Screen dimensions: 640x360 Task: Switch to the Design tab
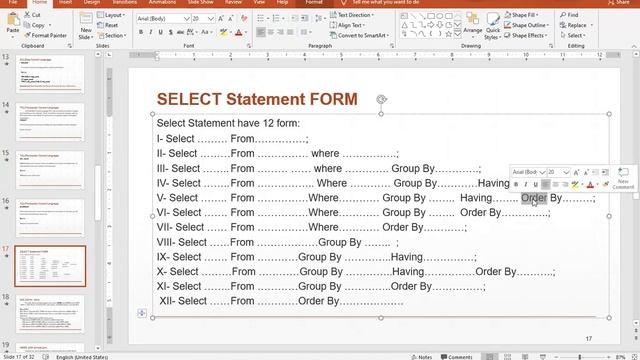(x=91, y=2)
